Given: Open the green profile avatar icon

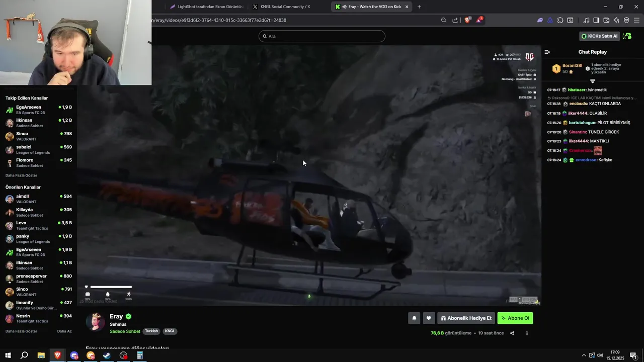Looking at the screenshot, I should (627, 36).
